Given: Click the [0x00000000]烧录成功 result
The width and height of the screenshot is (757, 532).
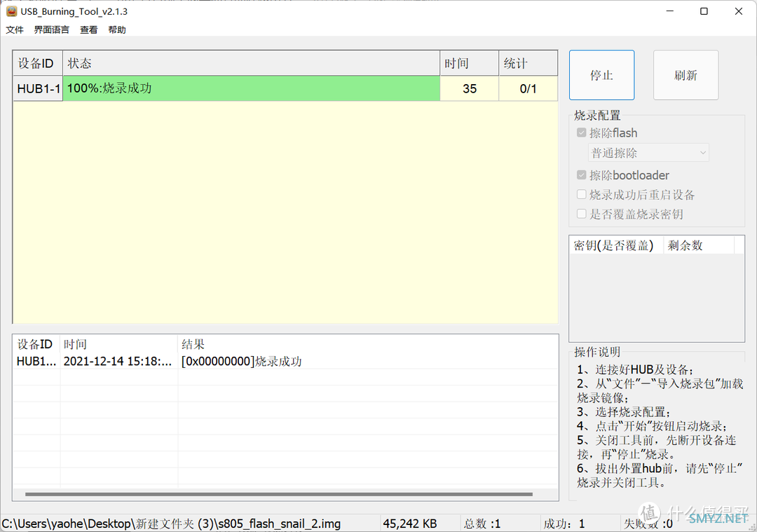Looking at the screenshot, I should click(x=241, y=361).
